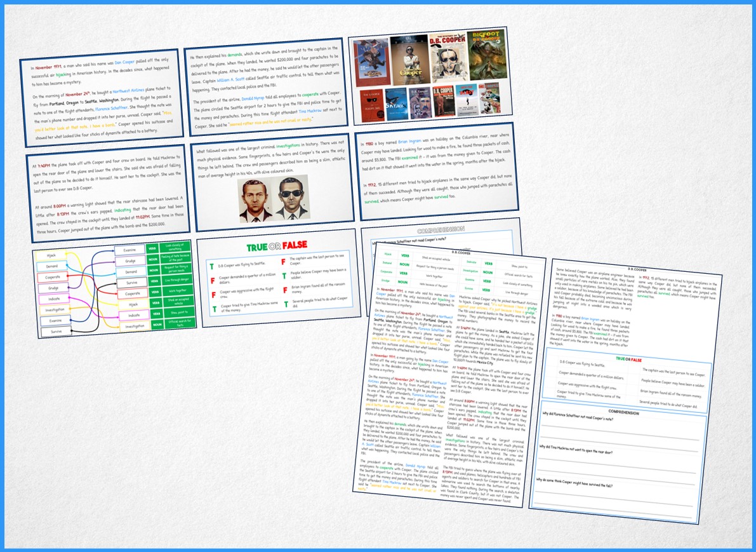Screen dimensions: 756x552
Task: Toggle the T beside 'D.B Cooper was flying to Seattle'
Action: click(x=212, y=266)
